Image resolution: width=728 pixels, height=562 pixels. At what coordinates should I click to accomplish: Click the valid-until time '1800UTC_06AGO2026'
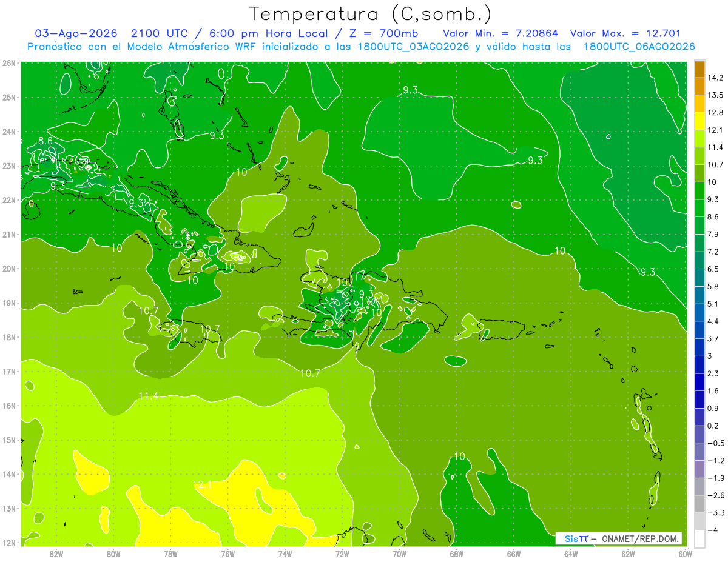click(639, 47)
